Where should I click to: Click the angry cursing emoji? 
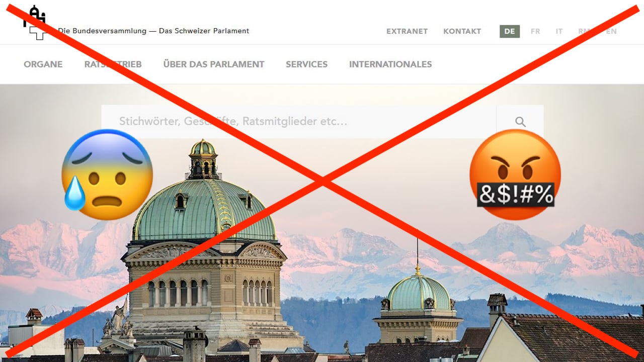tap(515, 174)
